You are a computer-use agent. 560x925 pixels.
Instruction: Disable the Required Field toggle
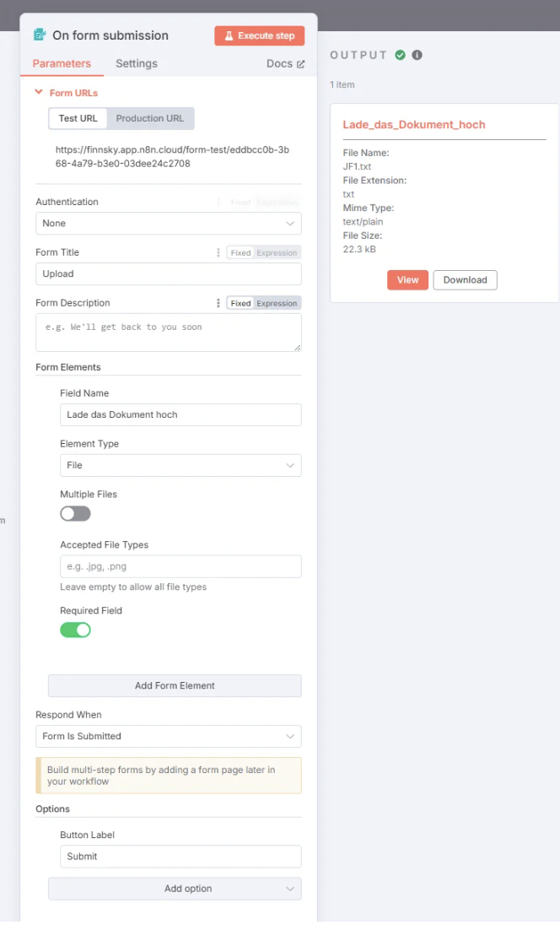click(75, 630)
